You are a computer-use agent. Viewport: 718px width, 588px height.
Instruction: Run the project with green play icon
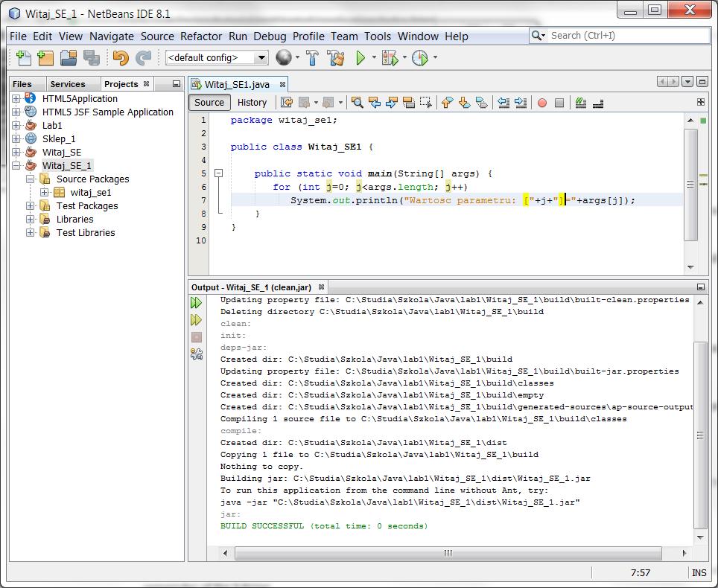click(x=360, y=57)
